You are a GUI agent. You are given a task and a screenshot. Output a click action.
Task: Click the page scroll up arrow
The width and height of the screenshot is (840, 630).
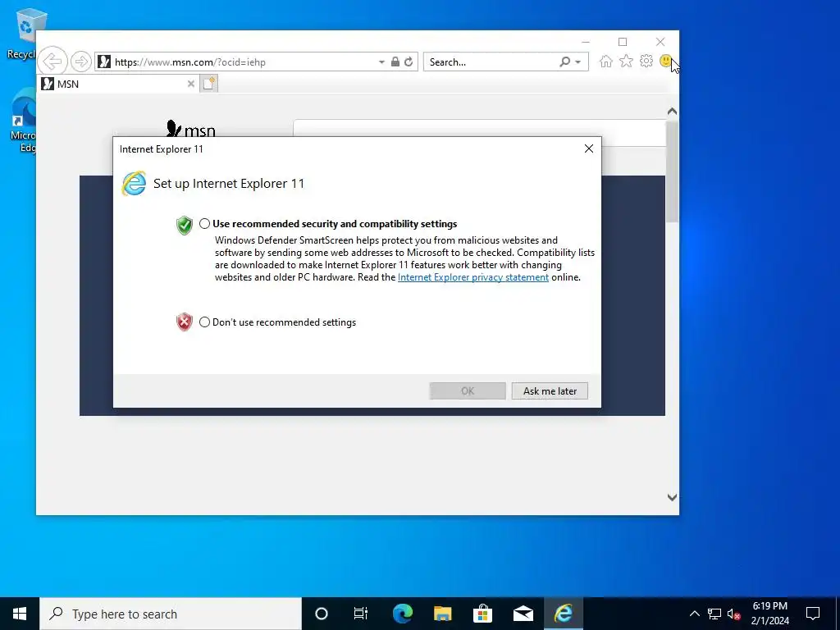[x=672, y=112]
